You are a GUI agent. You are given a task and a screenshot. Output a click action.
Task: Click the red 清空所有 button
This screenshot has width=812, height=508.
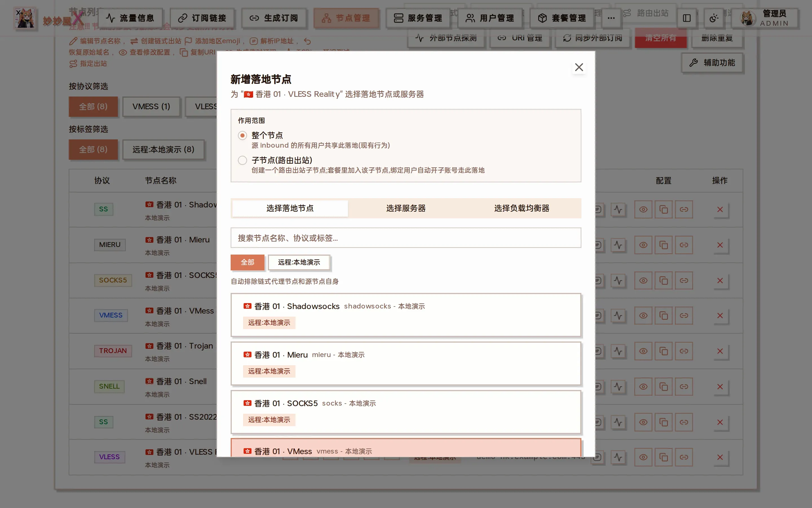click(x=661, y=38)
